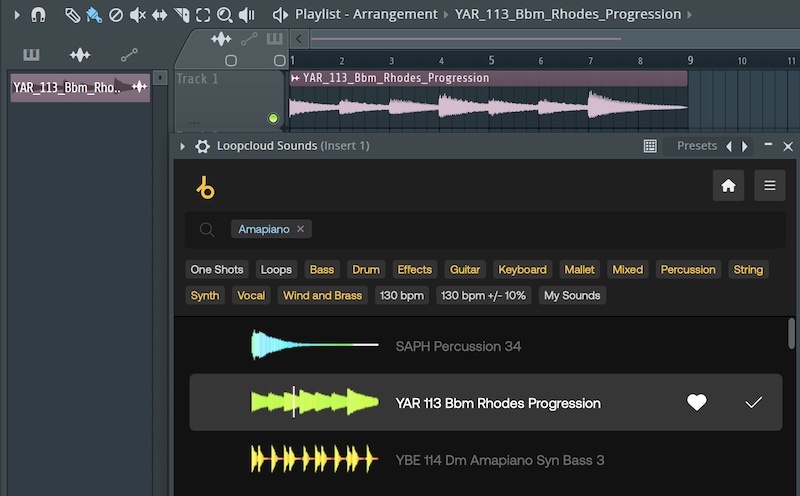
Task: Filter by Loops
Action: click(x=276, y=269)
